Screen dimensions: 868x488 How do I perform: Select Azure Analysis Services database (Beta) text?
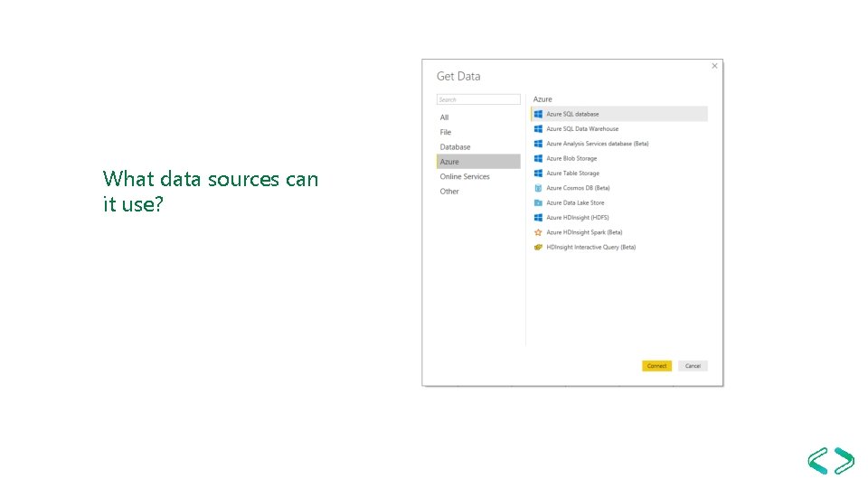click(x=598, y=144)
